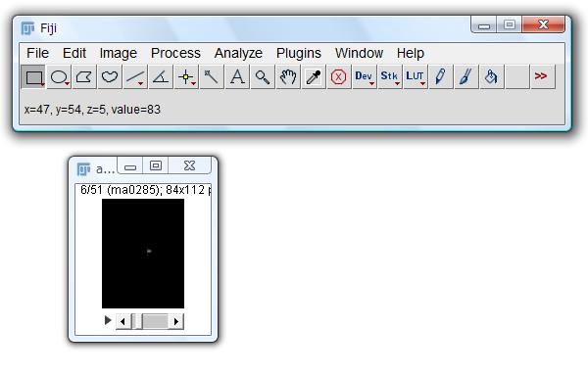Open the LUT lookup tables menu

point(416,76)
